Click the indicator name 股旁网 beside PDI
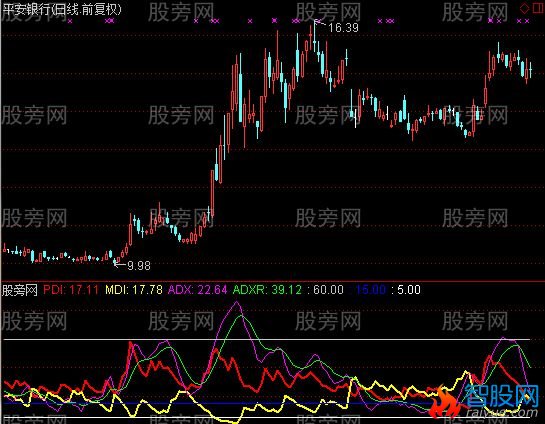 click(x=19, y=290)
